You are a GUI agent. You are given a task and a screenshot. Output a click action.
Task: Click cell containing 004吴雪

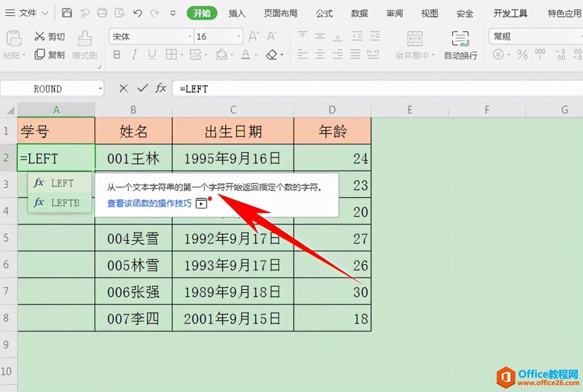click(134, 238)
